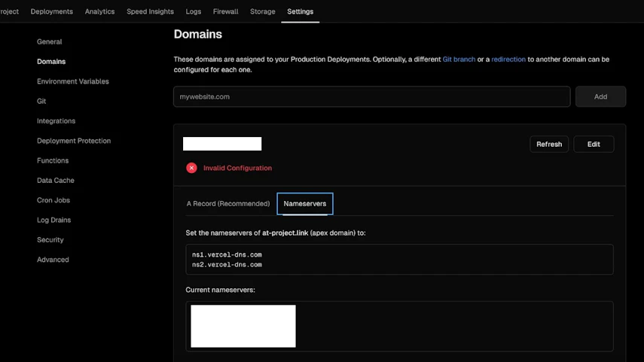
Task: Click the red Invalid Configuration error icon
Action: pos(191,168)
